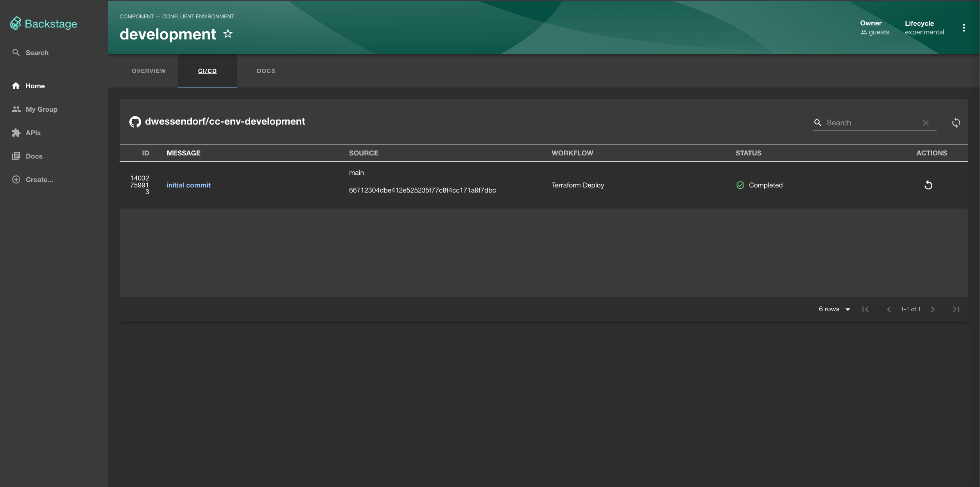Click the run ID 14032759913
Image resolution: width=980 pixels, height=487 pixels.
pyautogui.click(x=140, y=185)
